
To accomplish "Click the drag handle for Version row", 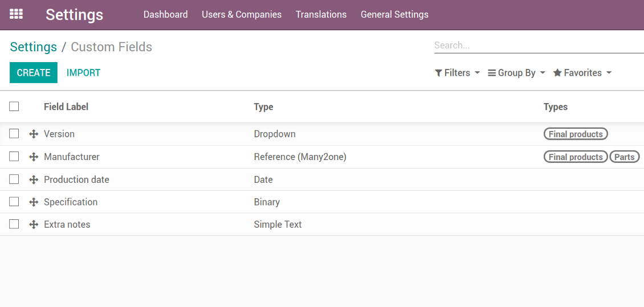I will [x=34, y=134].
